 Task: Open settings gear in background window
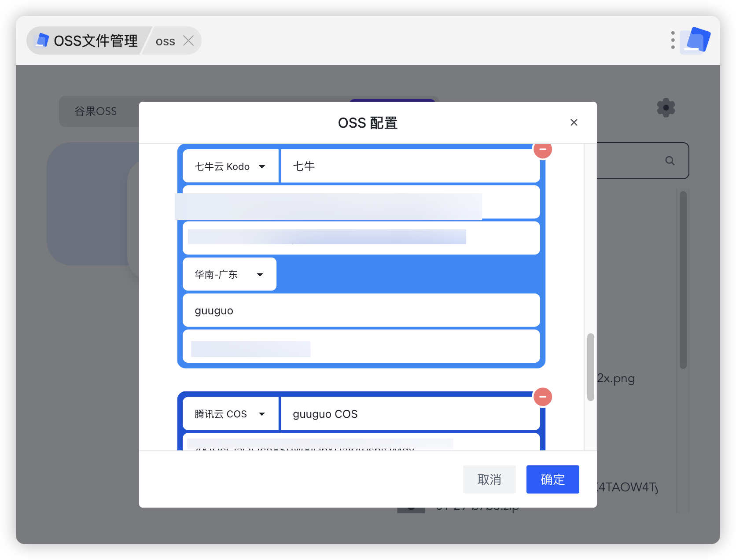[x=666, y=107]
